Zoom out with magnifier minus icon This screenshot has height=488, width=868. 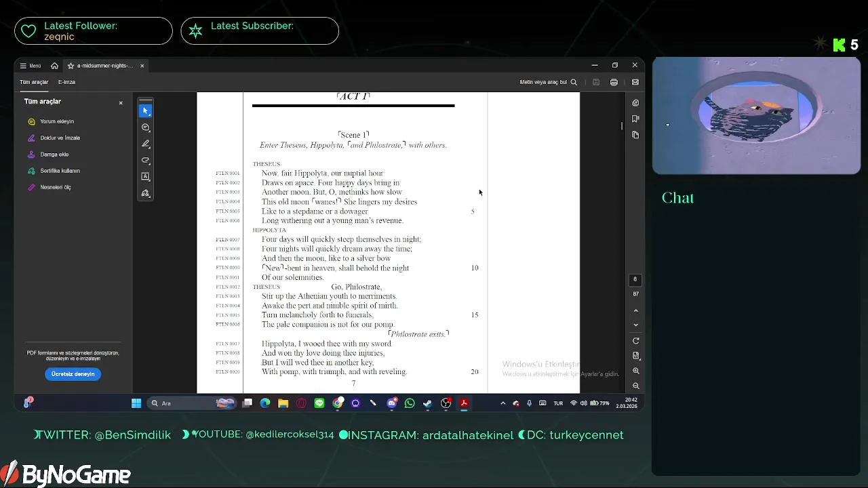[x=635, y=386]
